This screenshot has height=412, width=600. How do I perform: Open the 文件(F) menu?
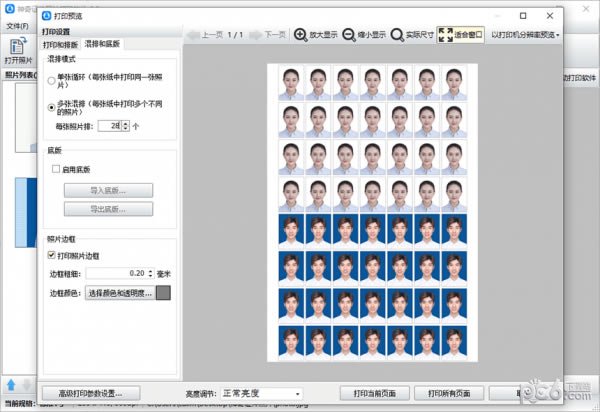coord(15,25)
